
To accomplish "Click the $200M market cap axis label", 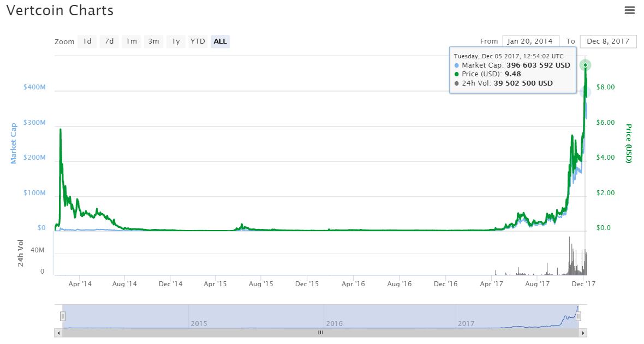I will point(34,158).
